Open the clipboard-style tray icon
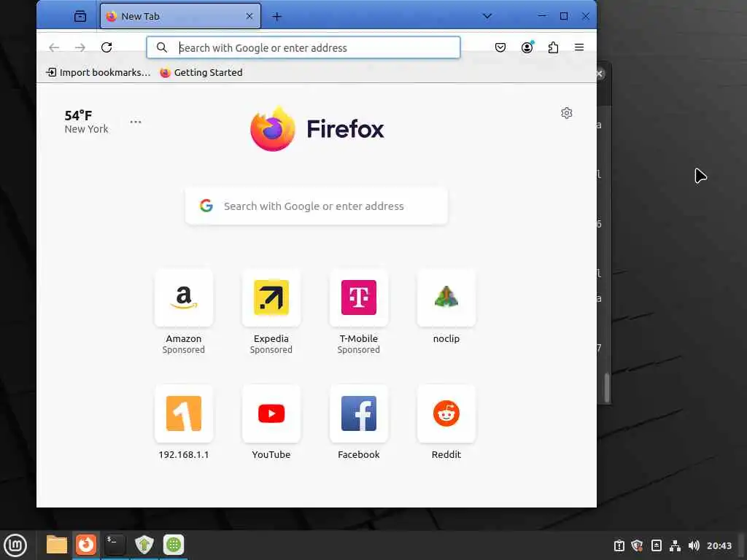 point(619,545)
